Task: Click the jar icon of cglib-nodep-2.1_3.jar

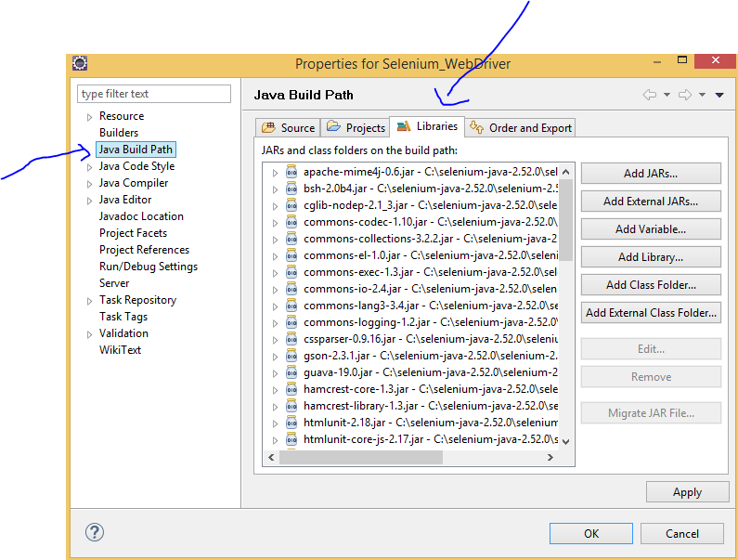Action: tap(291, 205)
